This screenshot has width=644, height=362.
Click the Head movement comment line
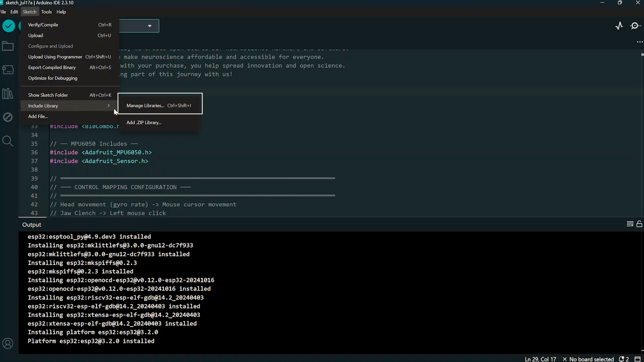(143, 205)
